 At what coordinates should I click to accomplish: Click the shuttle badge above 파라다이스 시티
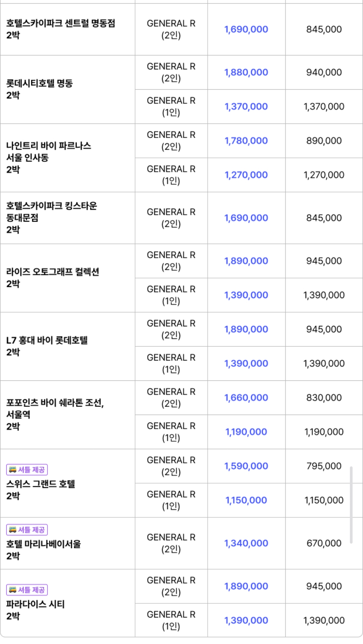(27, 590)
